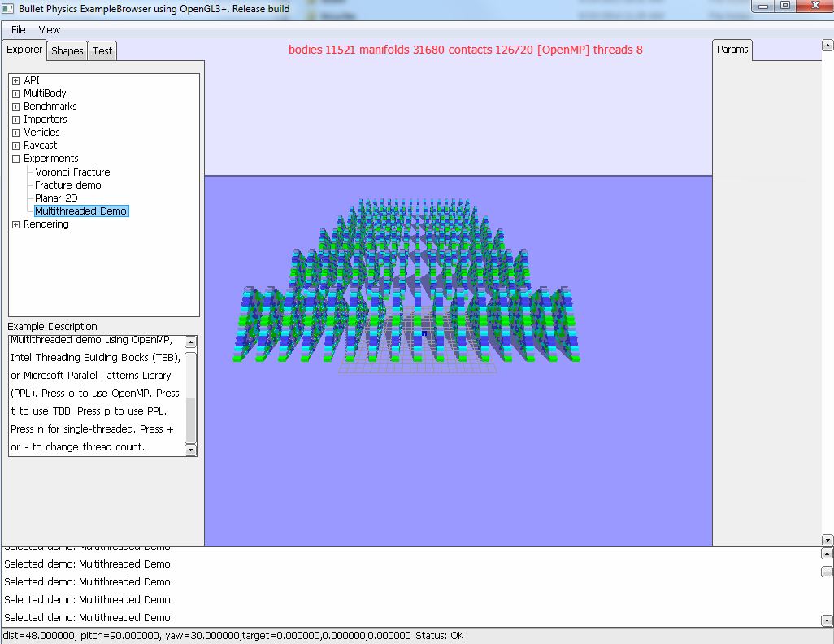The image size is (834, 644).
Task: Click the log panel scroll down arrow
Action: point(827,620)
